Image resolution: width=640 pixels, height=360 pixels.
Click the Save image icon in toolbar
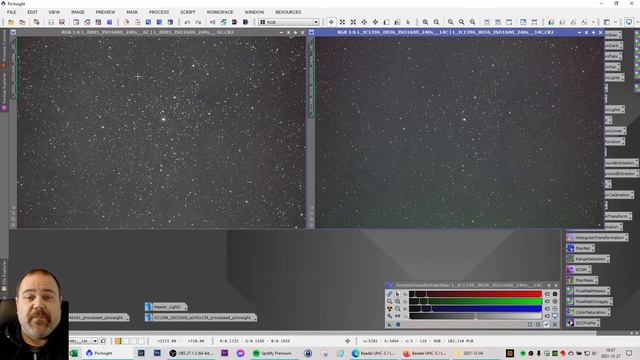coord(51,22)
